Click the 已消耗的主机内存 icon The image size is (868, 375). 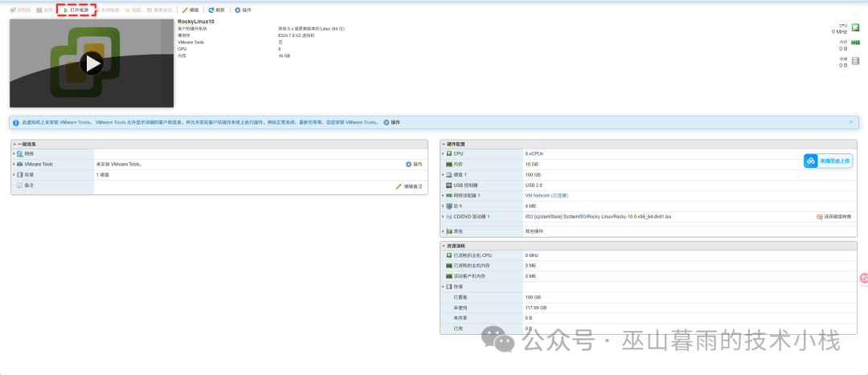tap(449, 266)
